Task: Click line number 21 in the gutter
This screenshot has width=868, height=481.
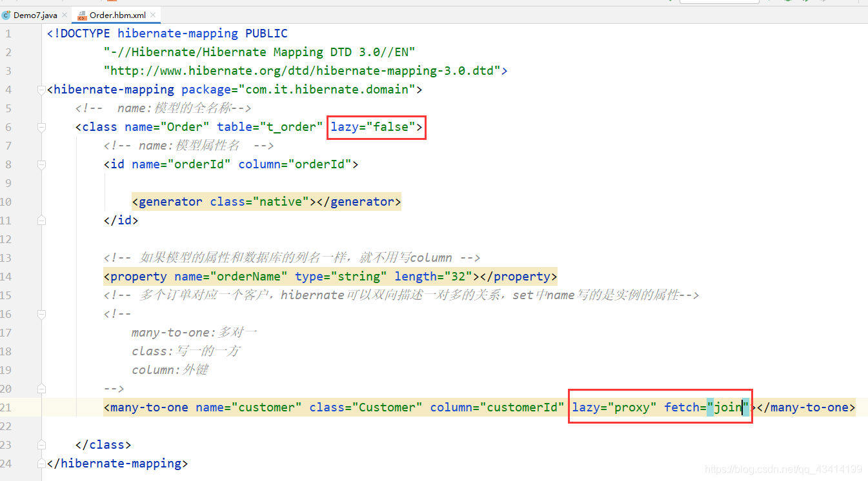Action: 6,407
